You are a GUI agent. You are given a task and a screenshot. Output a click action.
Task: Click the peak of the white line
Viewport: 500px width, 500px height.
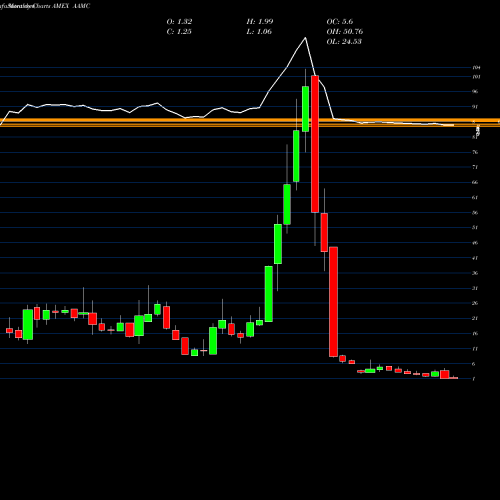tap(305, 38)
